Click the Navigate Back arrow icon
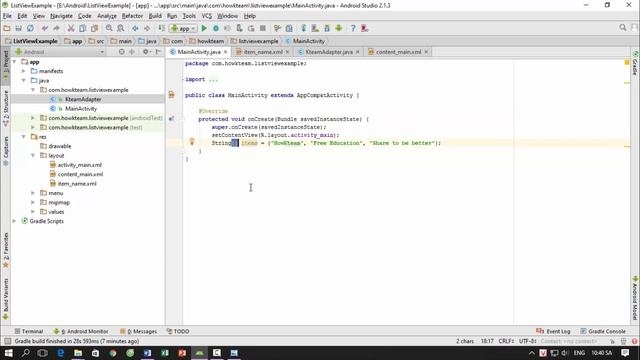640x360 pixels. click(x=135, y=28)
